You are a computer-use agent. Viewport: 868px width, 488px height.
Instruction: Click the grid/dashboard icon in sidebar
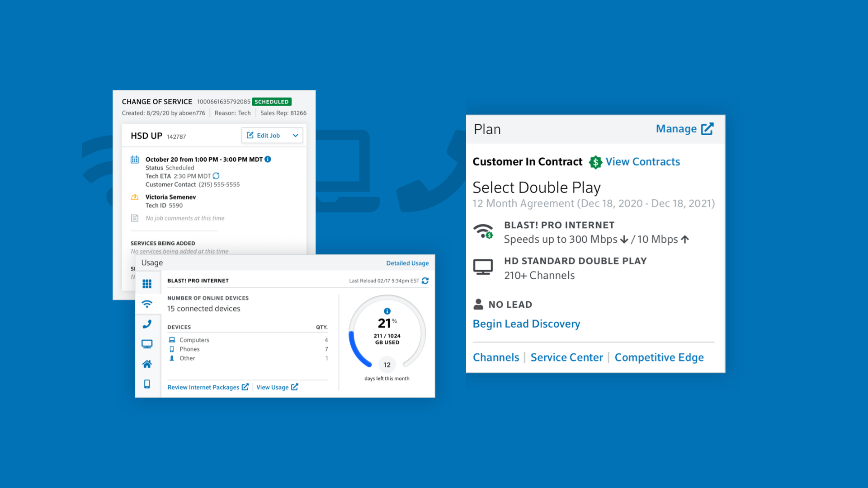(x=147, y=284)
